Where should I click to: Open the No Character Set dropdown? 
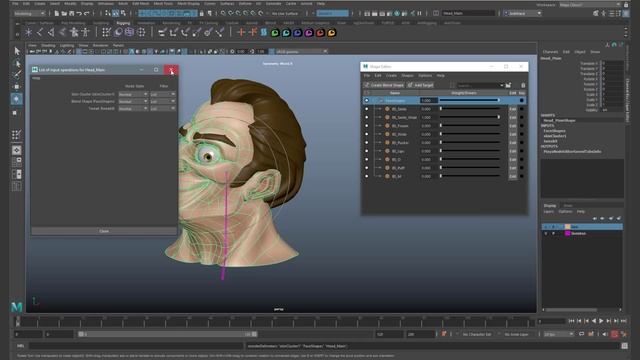tap(477, 334)
